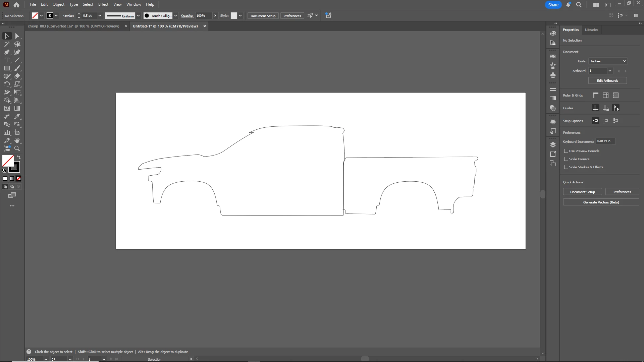Select the Type tool
The height and width of the screenshot is (362, 644).
(x=7, y=60)
